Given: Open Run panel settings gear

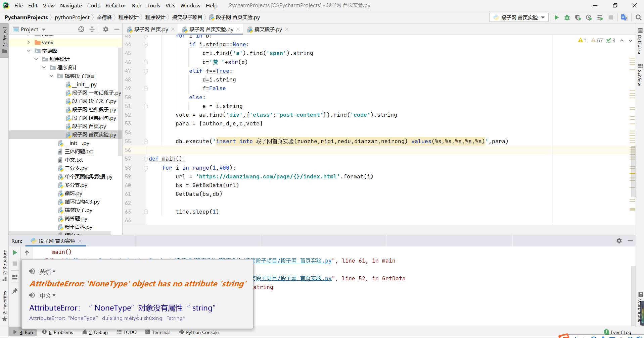Looking at the screenshot, I should click(x=619, y=241).
